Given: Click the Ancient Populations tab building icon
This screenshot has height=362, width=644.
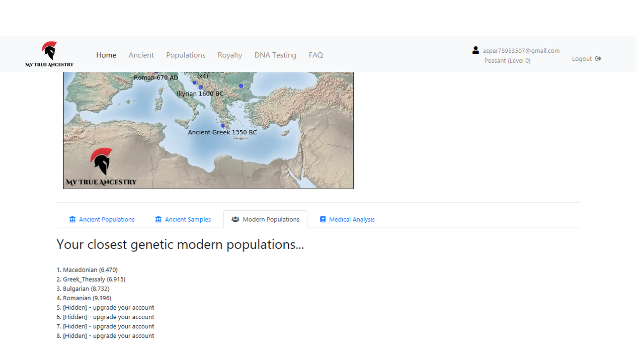Looking at the screenshot, I should [x=72, y=219].
